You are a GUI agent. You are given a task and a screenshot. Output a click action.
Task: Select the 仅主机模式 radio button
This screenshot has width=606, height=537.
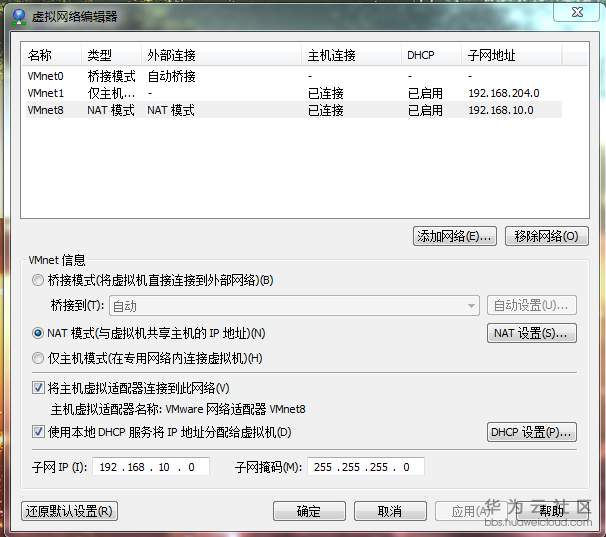pos(38,358)
